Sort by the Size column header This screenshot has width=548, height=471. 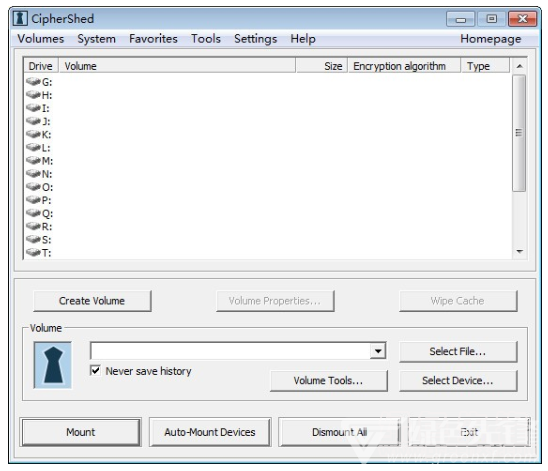(322, 66)
